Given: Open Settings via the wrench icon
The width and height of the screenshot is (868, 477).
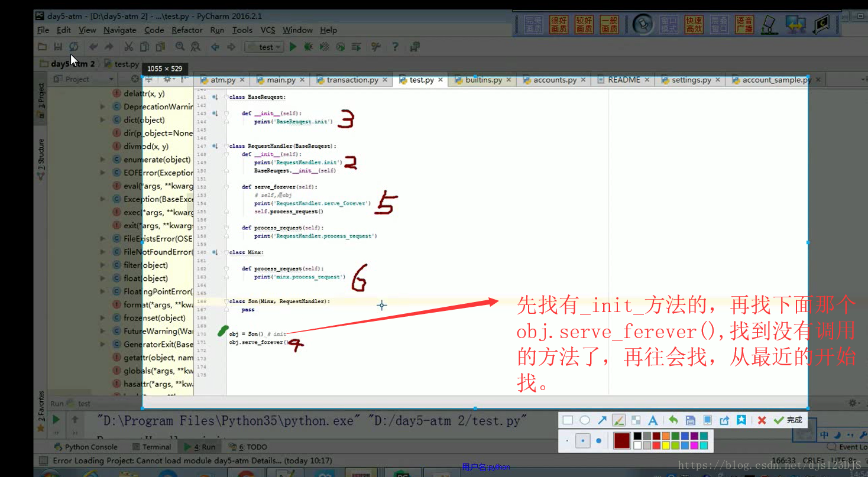Looking at the screenshot, I should point(375,47).
